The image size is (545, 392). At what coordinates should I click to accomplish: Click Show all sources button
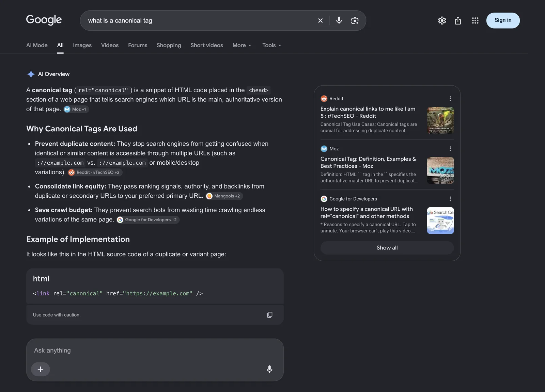pyautogui.click(x=387, y=248)
